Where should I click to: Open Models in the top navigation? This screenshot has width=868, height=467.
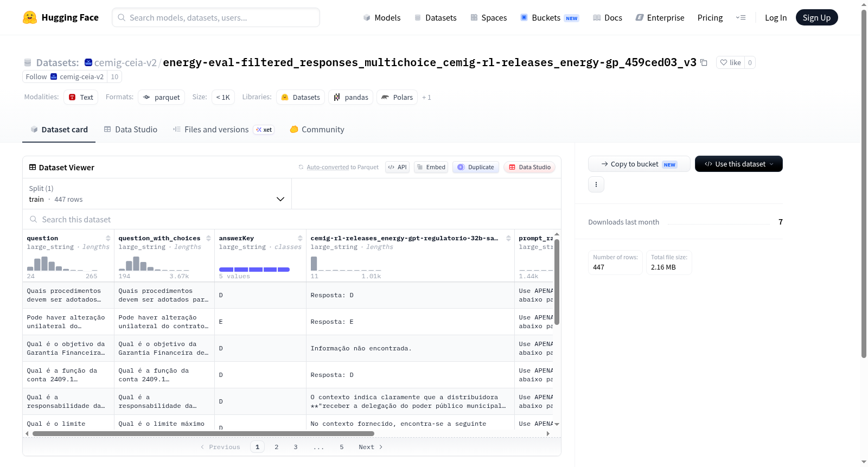[x=381, y=17]
